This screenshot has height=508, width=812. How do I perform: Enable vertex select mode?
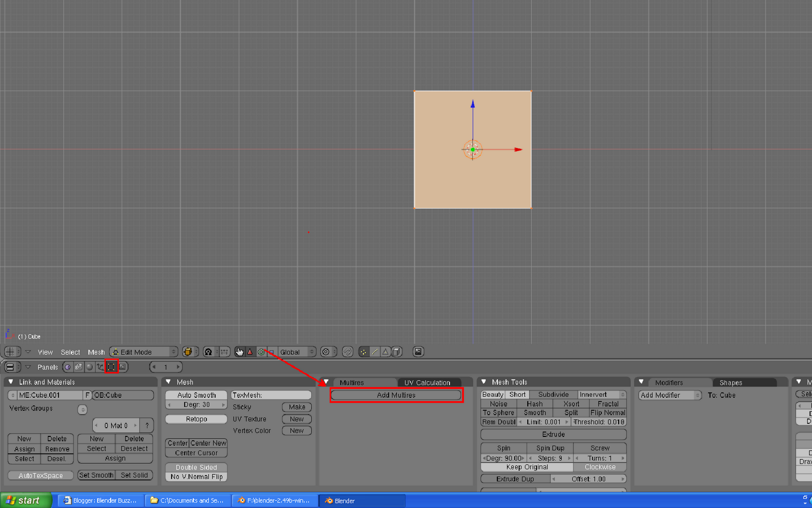tap(364, 352)
